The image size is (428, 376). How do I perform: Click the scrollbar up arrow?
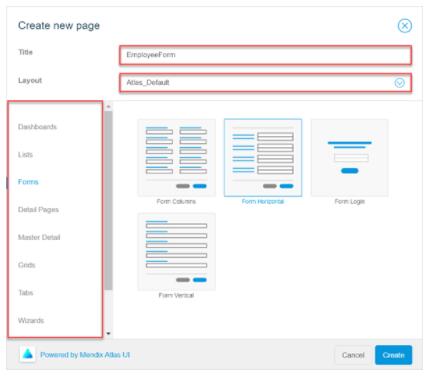point(108,107)
